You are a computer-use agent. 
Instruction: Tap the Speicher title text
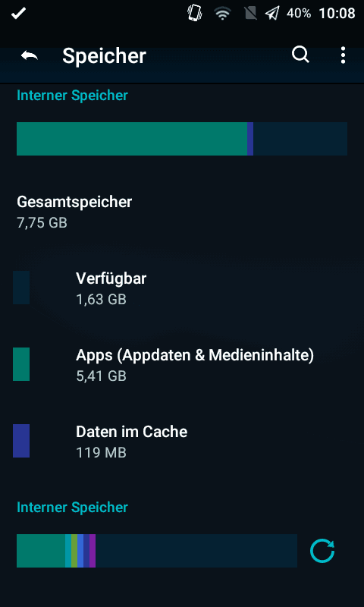(104, 55)
